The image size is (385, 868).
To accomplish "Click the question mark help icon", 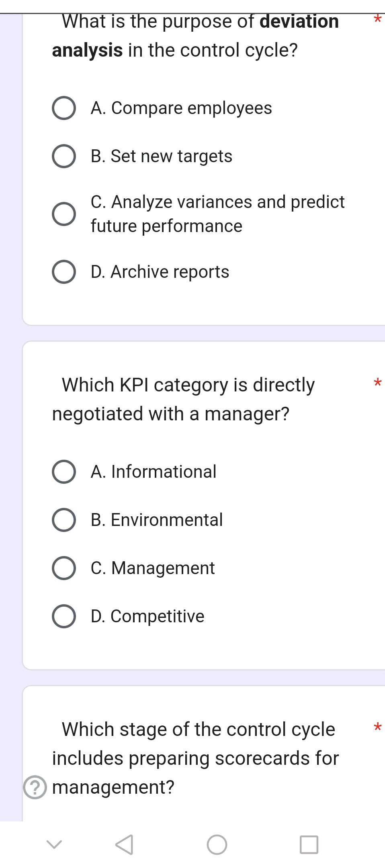I will tap(35, 787).
